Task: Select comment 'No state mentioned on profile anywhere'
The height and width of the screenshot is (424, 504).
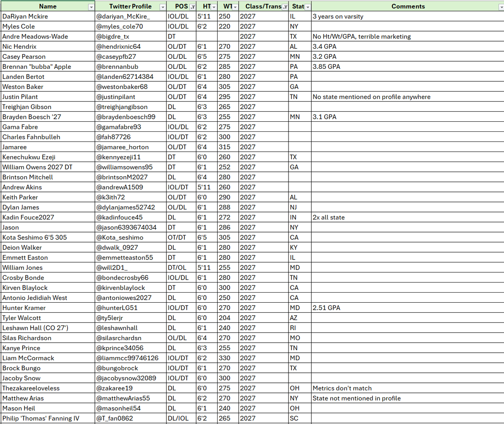Action: pos(408,97)
